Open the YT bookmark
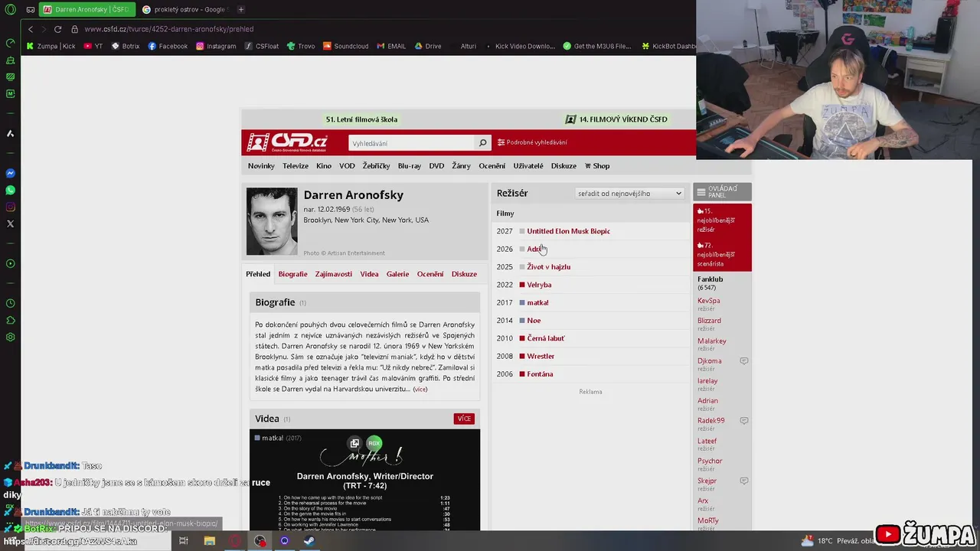This screenshot has width=980, height=551. [x=93, y=46]
